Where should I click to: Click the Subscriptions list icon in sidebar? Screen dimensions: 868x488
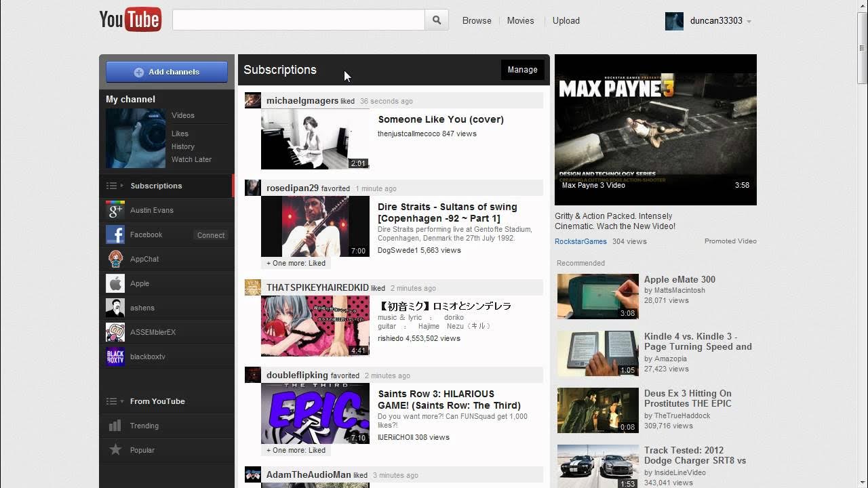(x=112, y=186)
